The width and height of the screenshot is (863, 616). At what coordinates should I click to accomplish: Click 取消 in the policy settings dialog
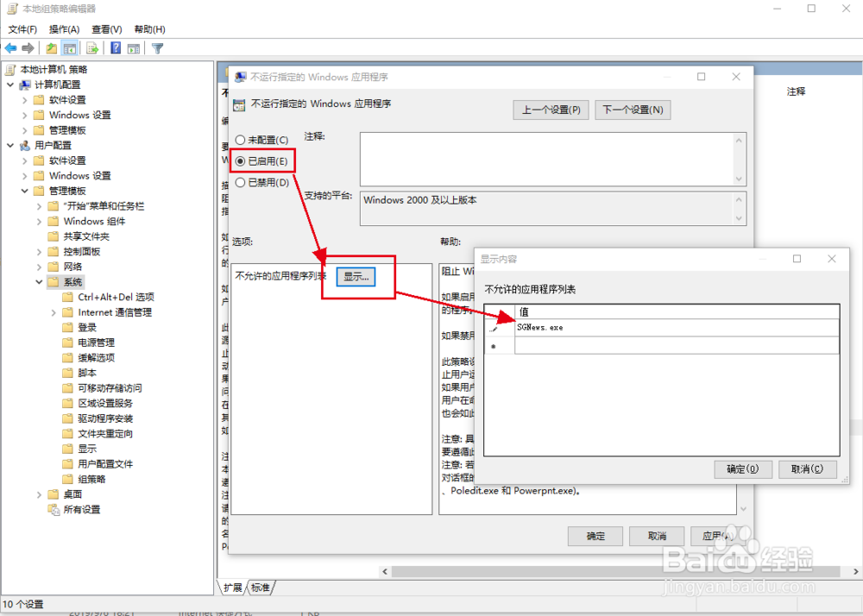pos(657,536)
